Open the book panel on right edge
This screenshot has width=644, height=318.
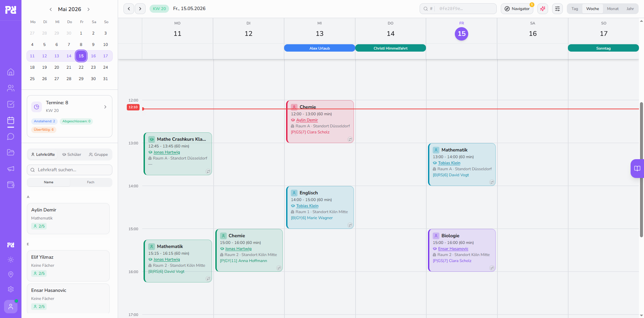pyautogui.click(x=637, y=169)
